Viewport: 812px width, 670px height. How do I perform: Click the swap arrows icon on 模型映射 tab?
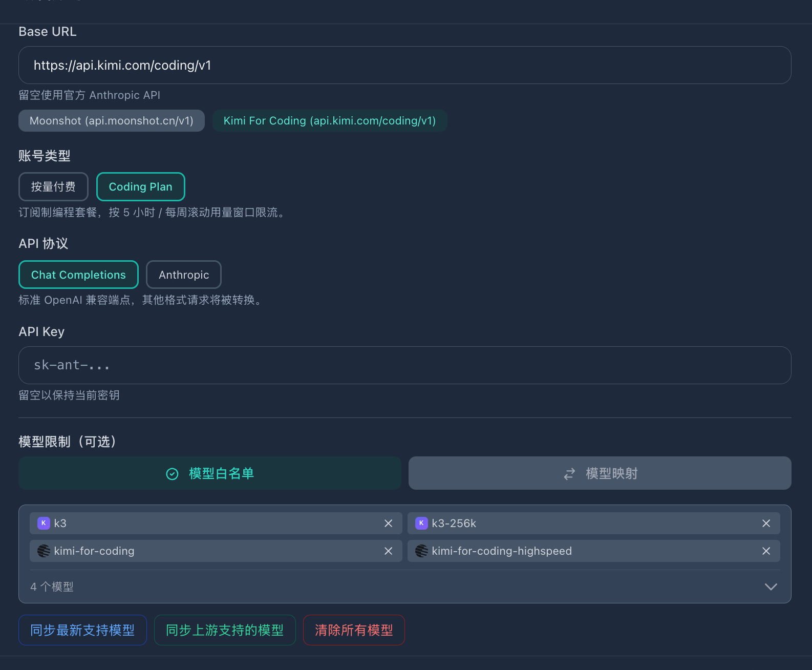(569, 474)
